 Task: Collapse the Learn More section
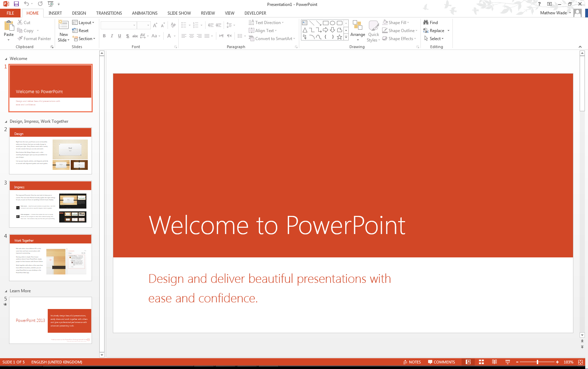tap(6, 291)
